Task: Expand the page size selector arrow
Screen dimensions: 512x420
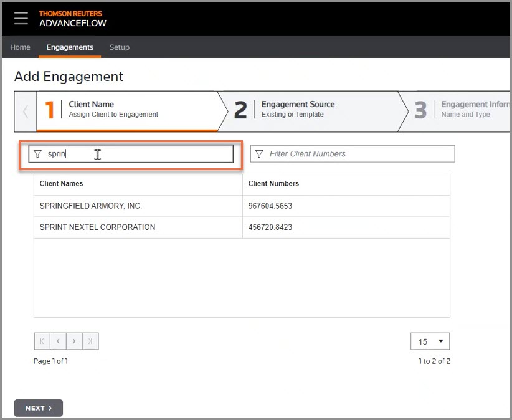Action: [440, 341]
